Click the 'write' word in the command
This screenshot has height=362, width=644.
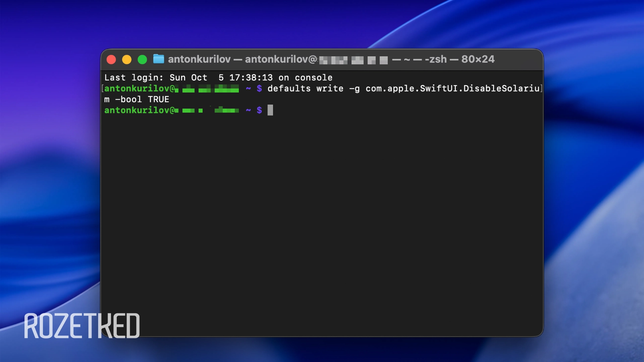click(330, 88)
